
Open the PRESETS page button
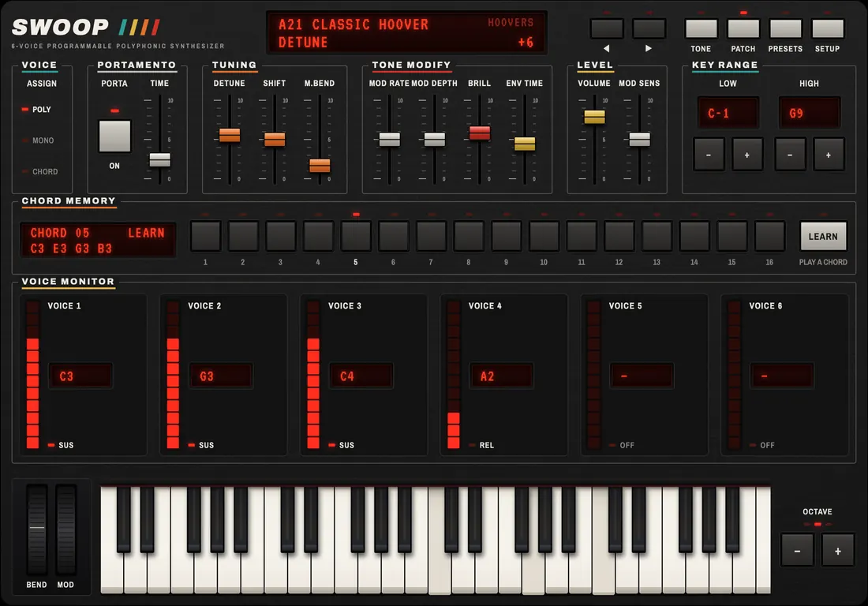785,28
